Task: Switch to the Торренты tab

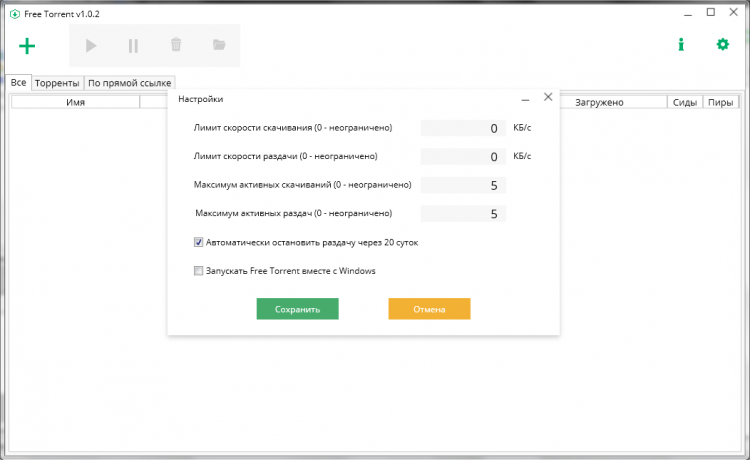Action: click(x=57, y=83)
